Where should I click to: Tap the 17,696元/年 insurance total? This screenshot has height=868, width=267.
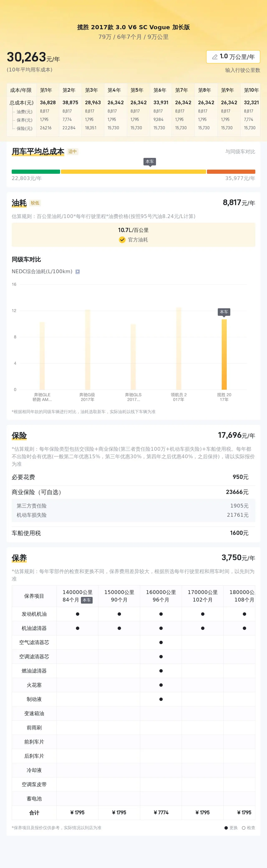point(236,435)
